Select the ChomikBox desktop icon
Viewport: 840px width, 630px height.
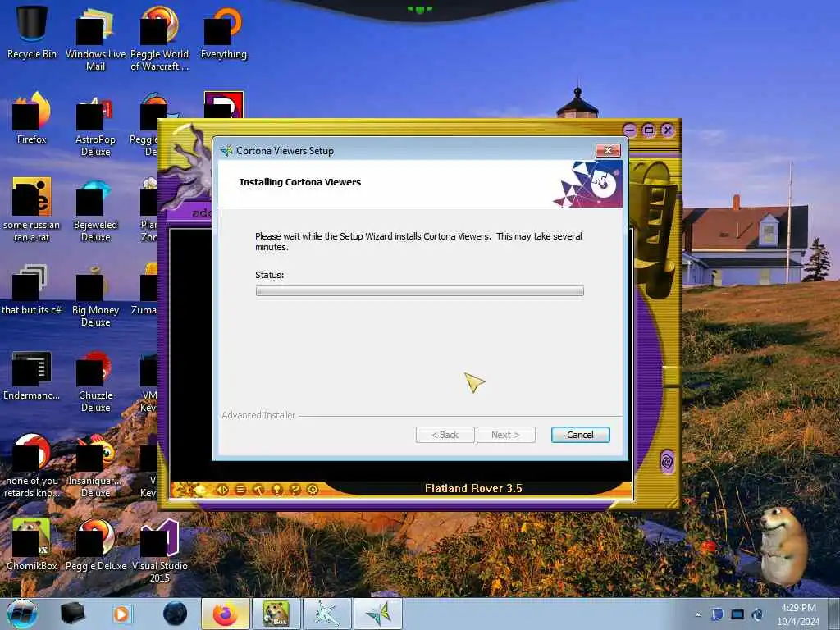point(32,546)
